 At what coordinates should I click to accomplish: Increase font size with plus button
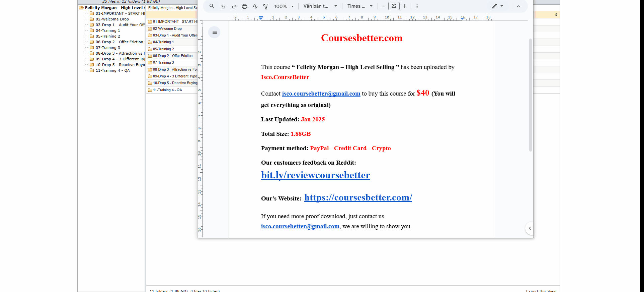point(405,6)
